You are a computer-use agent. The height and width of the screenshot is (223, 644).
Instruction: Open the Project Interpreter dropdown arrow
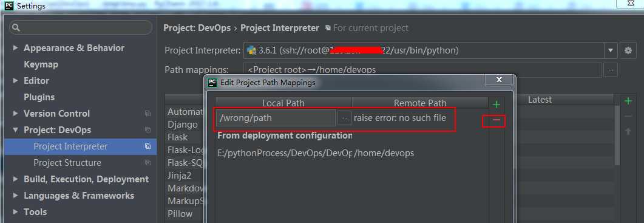611,50
